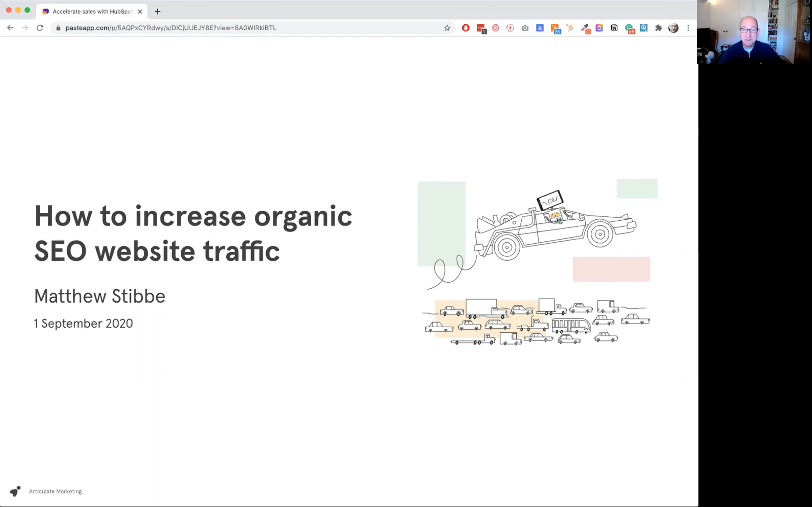The image size is (812, 507).
Task: Reload the pasteapp.com page
Action: coord(40,28)
